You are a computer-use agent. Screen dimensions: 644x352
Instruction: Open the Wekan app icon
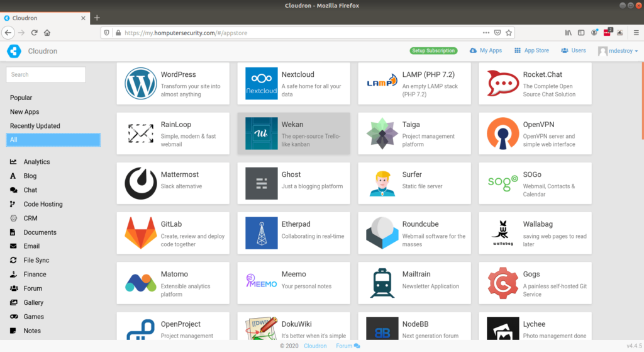pos(261,133)
